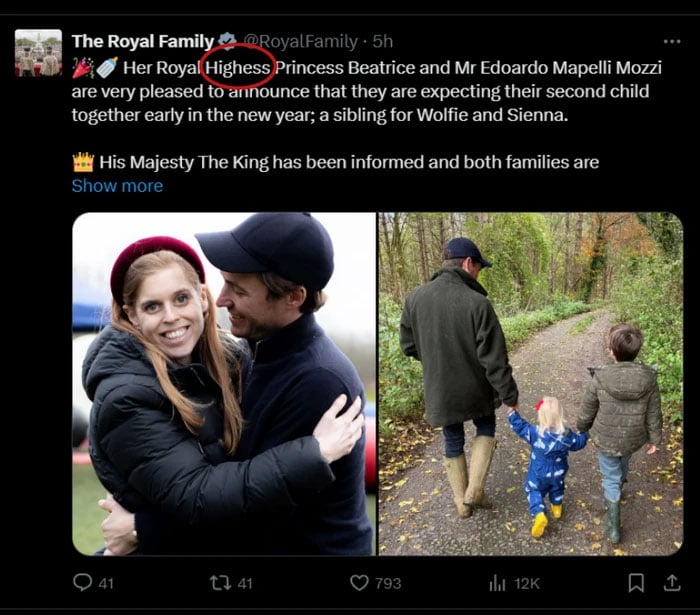The height and width of the screenshot is (615, 700).
Task: Click the 41 count beside the retweet icon
Action: click(246, 583)
